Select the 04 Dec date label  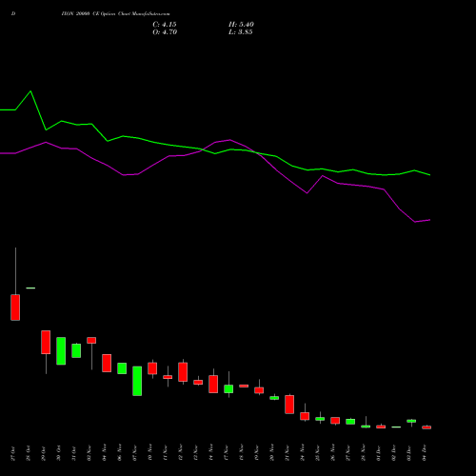coord(425,453)
